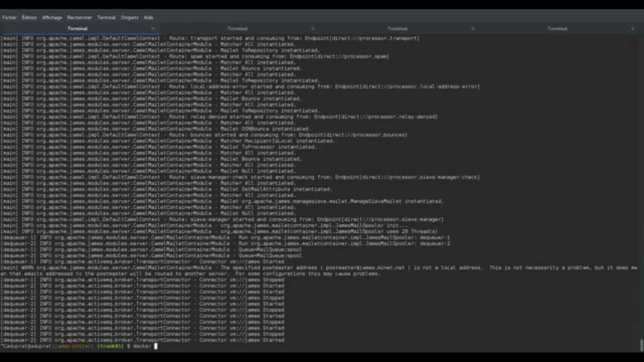
Task: Click the shell prompt text ending in '$'
Action: click(x=66, y=346)
